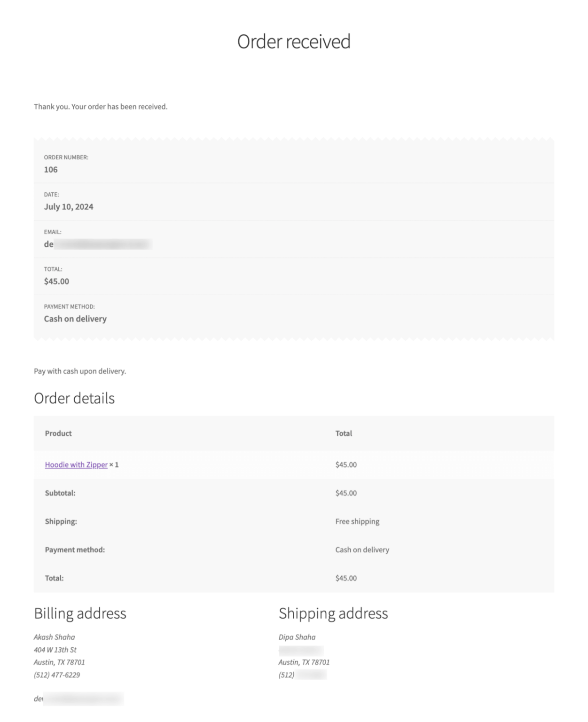Click the order number 106

(50, 170)
